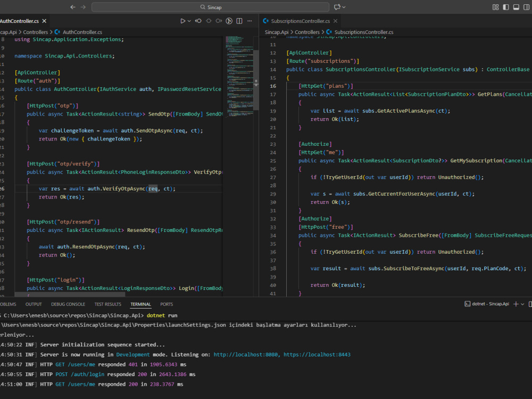Viewport: 532px width, 399px height.
Task: Select SubscriptionsController.cs in the breadcrumb
Action: tap(364, 32)
